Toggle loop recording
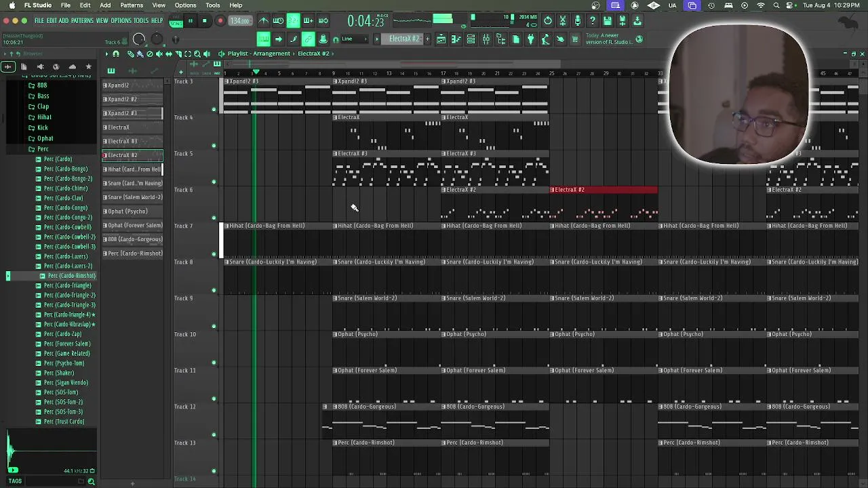Screen dimensions: 868x488 click(323, 21)
